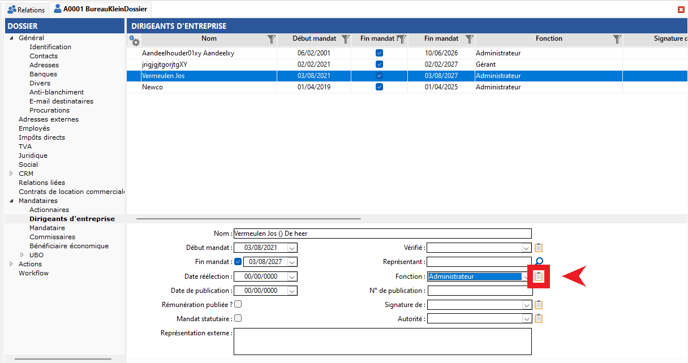
Task: Expand the UBO tree node
Action: [x=22, y=255]
